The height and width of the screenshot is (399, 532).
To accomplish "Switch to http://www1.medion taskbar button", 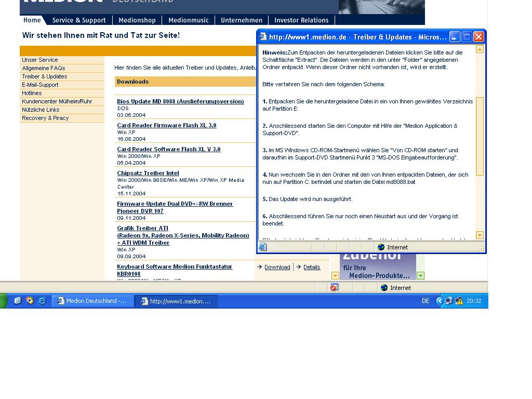I will tap(176, 301).
